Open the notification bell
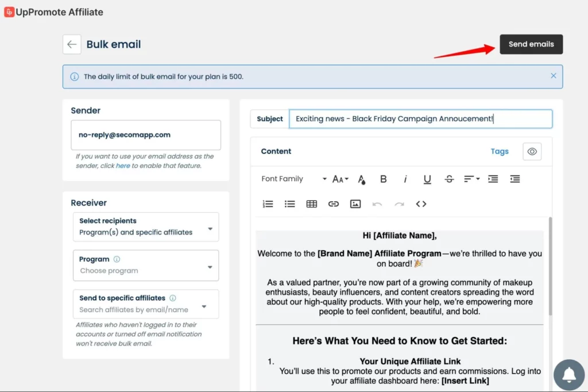Image resolution: width=588 pixels, height=392 pixels. coord(568,375)
